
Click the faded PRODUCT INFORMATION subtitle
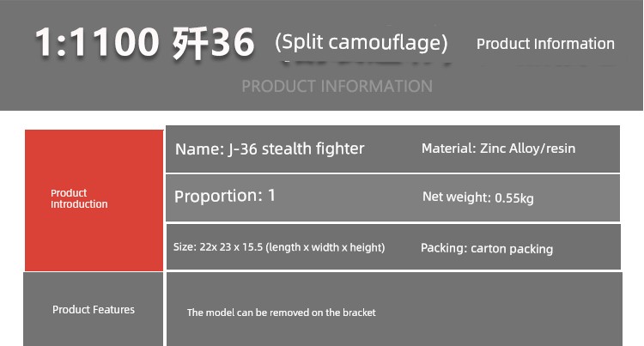tap(337, 86)
